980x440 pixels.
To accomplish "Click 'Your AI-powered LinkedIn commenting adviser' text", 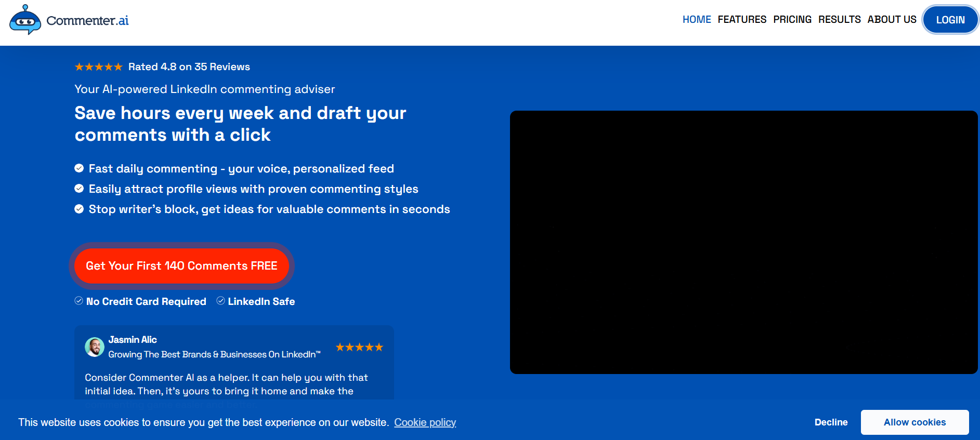I will 205,89.
